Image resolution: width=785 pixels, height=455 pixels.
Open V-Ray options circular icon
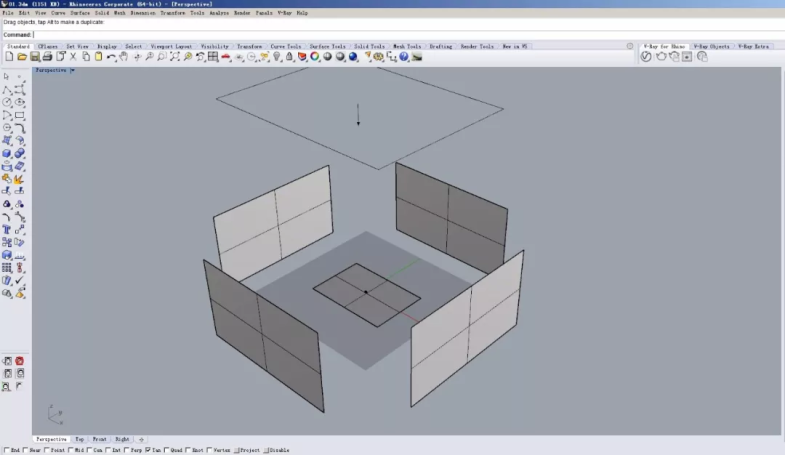point(646,57)
